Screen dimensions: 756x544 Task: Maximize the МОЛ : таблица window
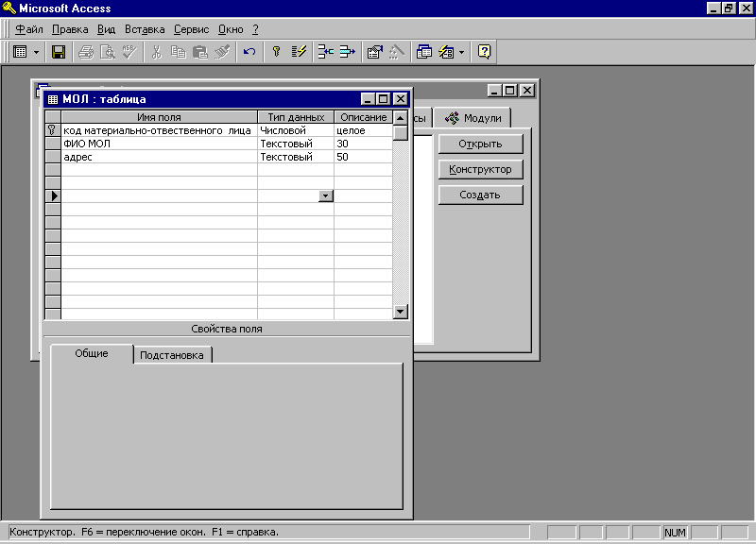[384, 99]
